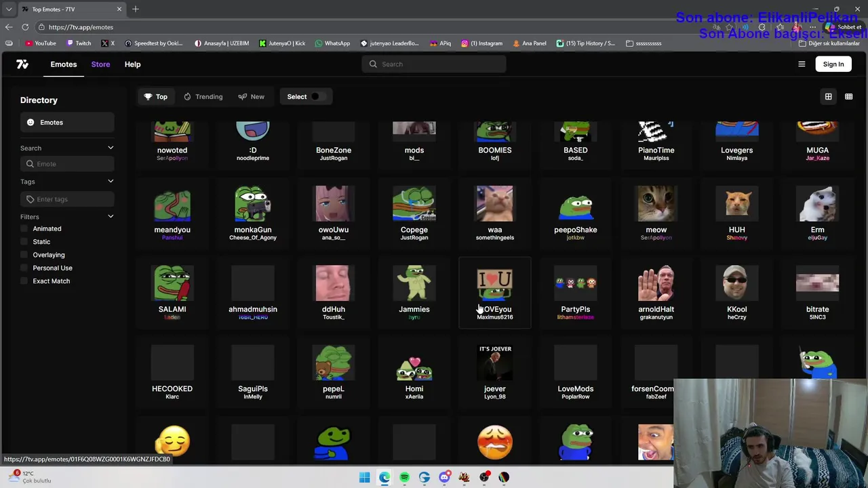The image size is (868, 488).
Task: Open the Help nav tab
Action: point(132,64)
